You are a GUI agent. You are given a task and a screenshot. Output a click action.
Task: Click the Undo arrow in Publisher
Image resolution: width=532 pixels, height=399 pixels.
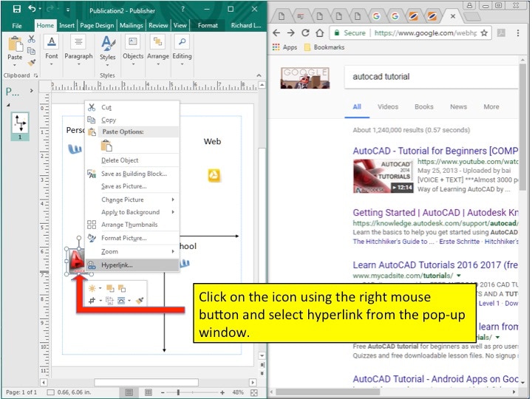point(32,9)
